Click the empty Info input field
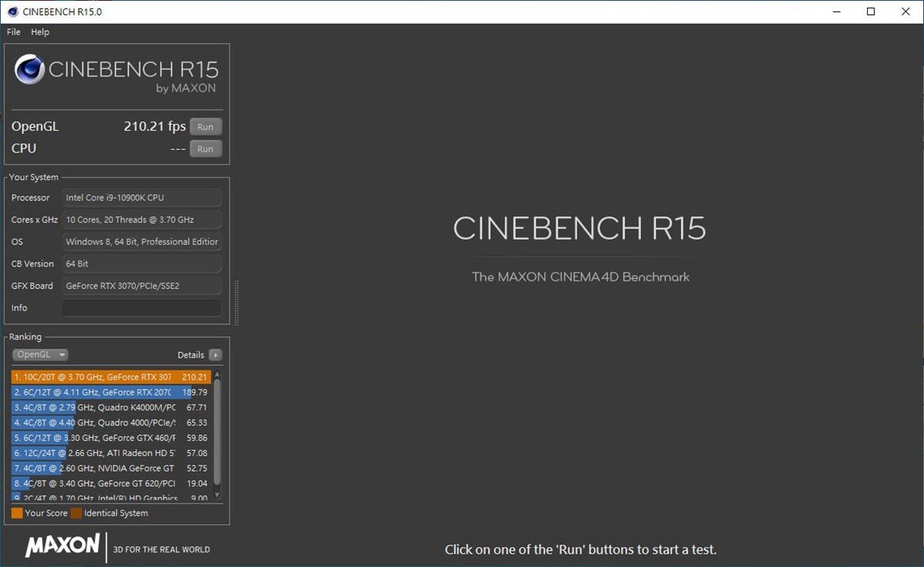924x567 pixels. point(142,308)
